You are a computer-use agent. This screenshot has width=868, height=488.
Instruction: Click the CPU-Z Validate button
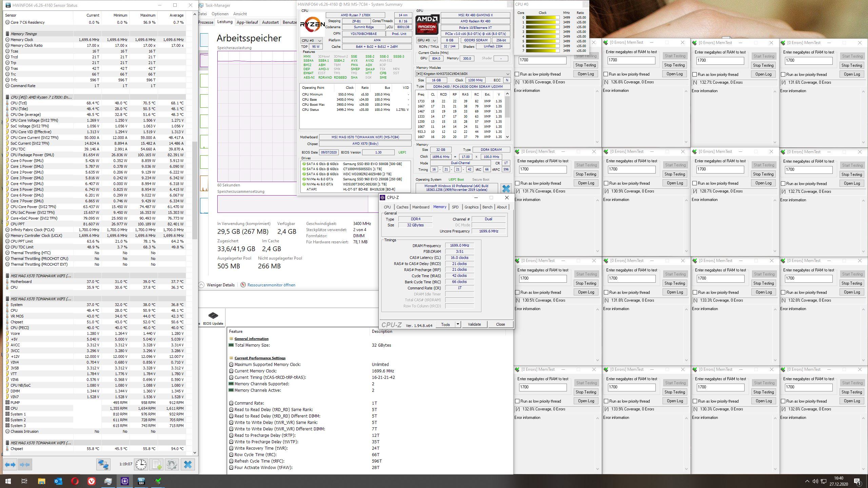tap(474, 324)
